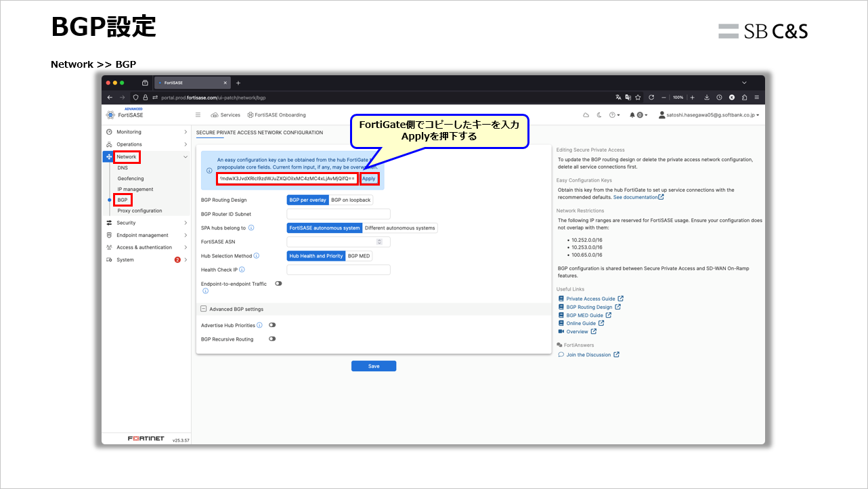Save the BGP configuration
This screenshot has height=489, width=868.
tap(374, 366)
